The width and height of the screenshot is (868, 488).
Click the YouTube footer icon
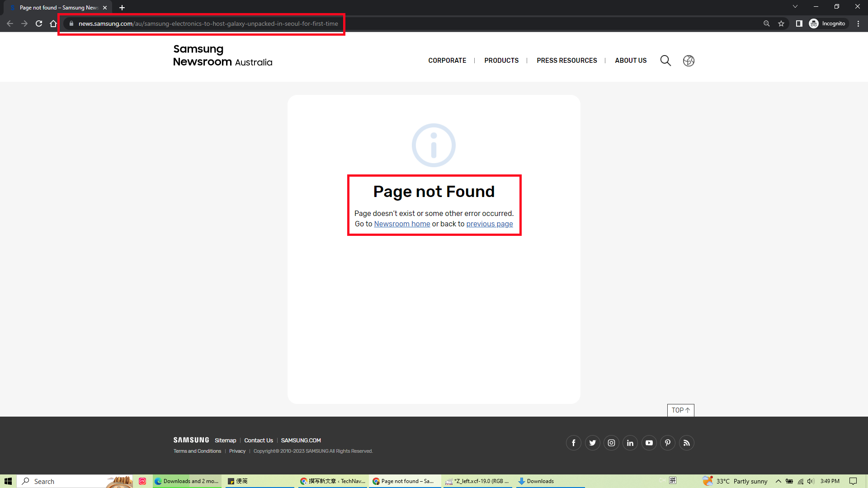click(x=649, y=443)
